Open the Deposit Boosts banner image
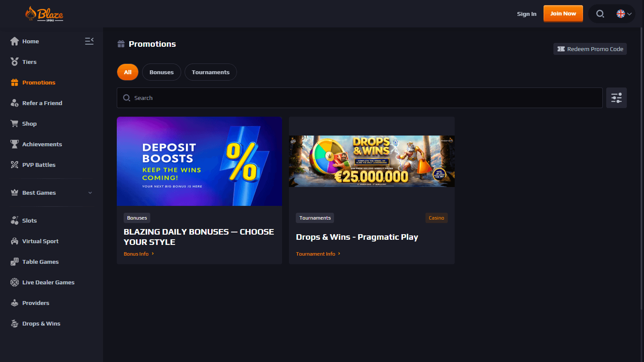 (x=200, y=161)
